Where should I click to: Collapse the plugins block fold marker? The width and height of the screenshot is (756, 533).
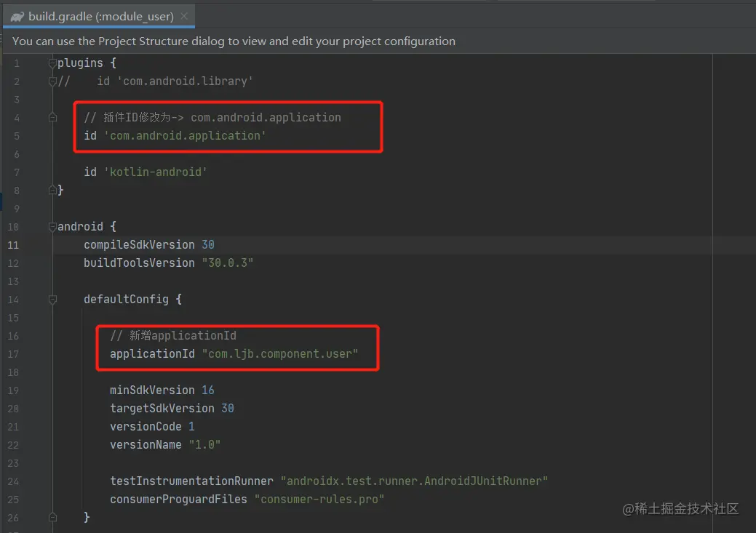click(52, 63)
